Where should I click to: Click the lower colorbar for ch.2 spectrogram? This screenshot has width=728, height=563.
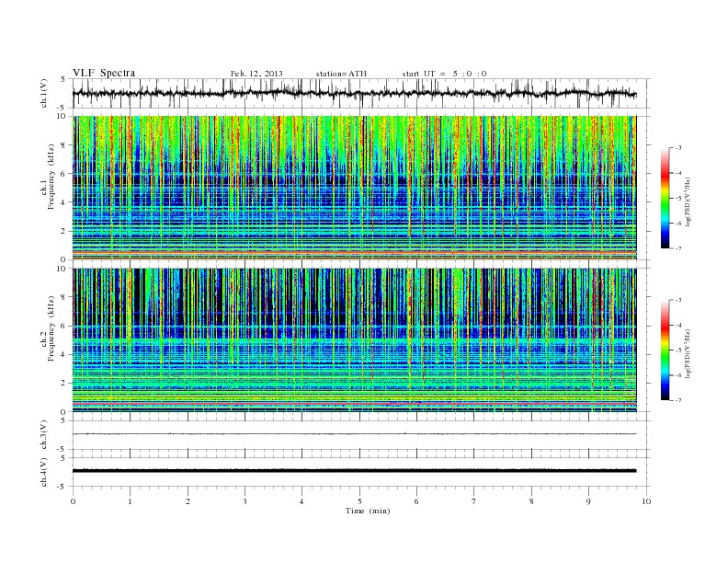tap(665, 350)
